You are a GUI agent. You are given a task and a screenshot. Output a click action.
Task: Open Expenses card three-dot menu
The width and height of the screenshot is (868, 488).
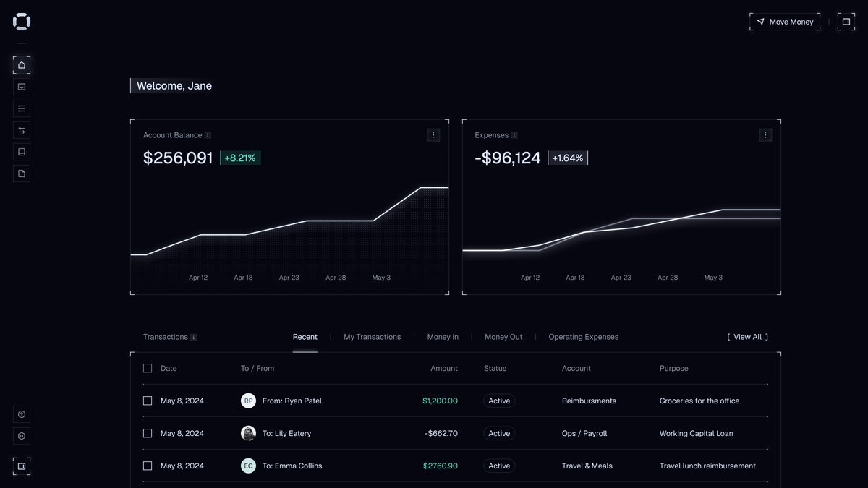[x=765, y=135]
